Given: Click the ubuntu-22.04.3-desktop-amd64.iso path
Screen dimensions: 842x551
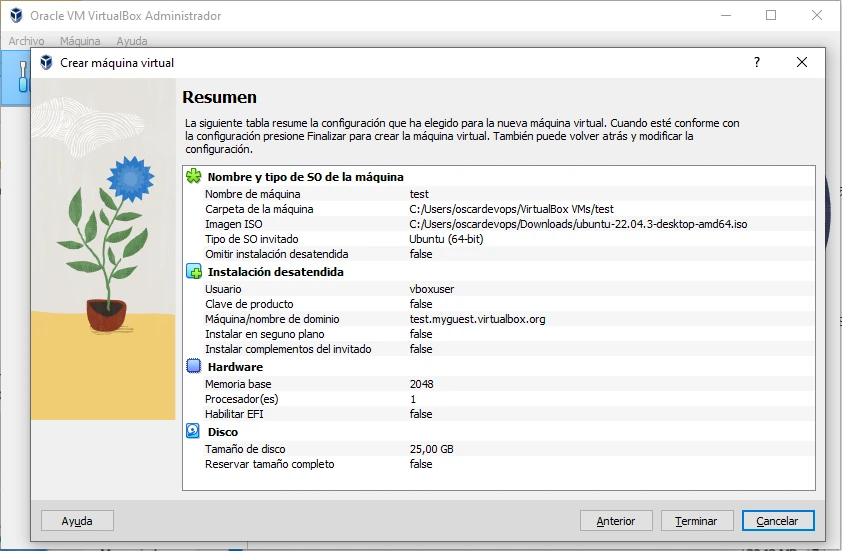Looking at the screenshot, I should point(578,224).
